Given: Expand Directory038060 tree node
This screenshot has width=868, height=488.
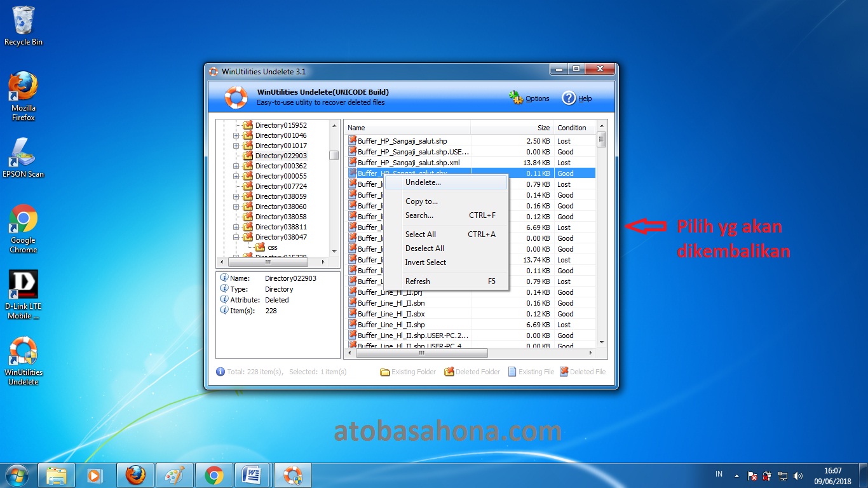Looking at the screenshot, I should (x=236, y=207).
